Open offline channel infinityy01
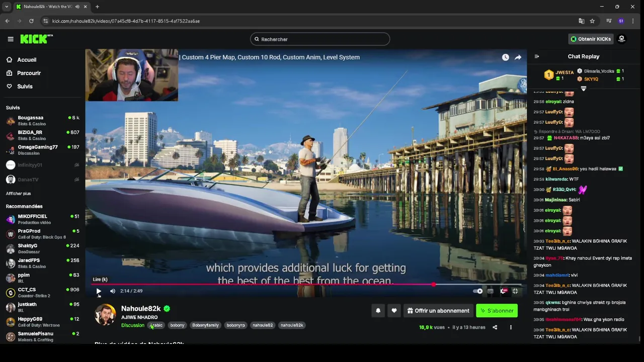Image resolution: width=644 pixels, height=362 pixels. (x=43, y=165)
